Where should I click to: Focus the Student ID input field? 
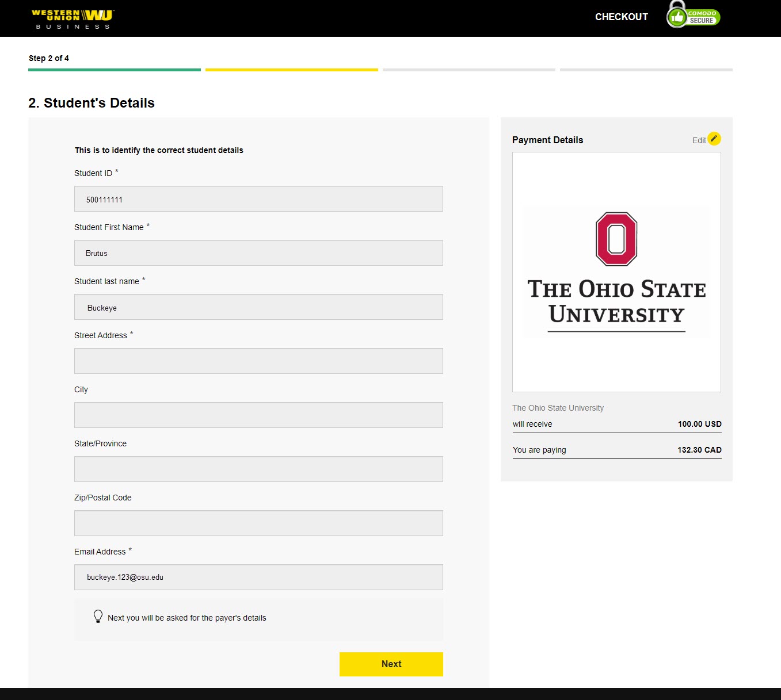tap(258, 199)
